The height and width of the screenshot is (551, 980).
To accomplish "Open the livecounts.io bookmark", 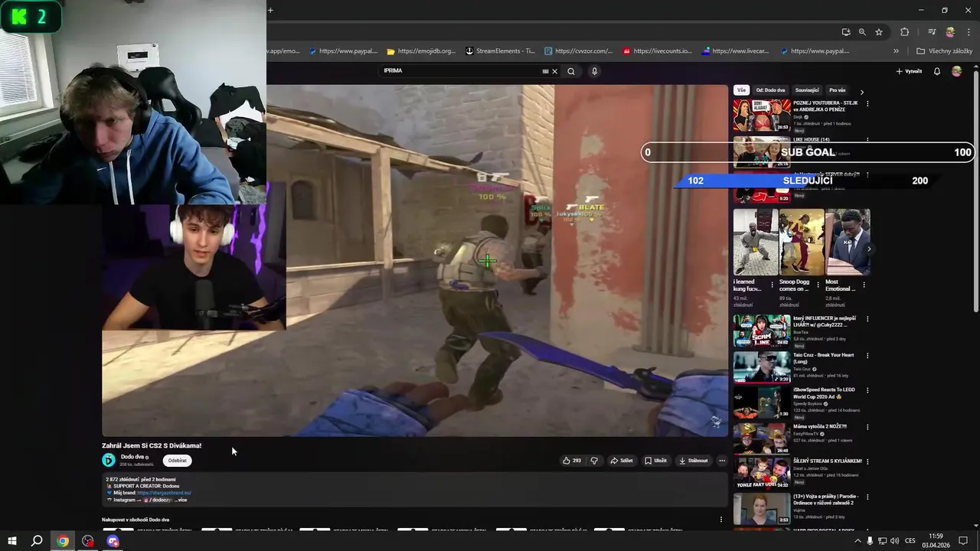I will click(x=658, y=51).
